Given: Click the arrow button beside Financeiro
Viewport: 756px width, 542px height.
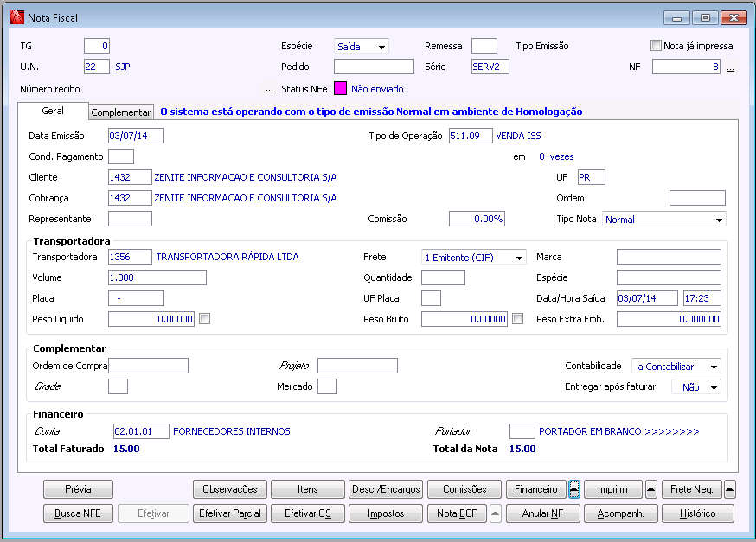Looking at the screenshot, I should click(573, 489).
